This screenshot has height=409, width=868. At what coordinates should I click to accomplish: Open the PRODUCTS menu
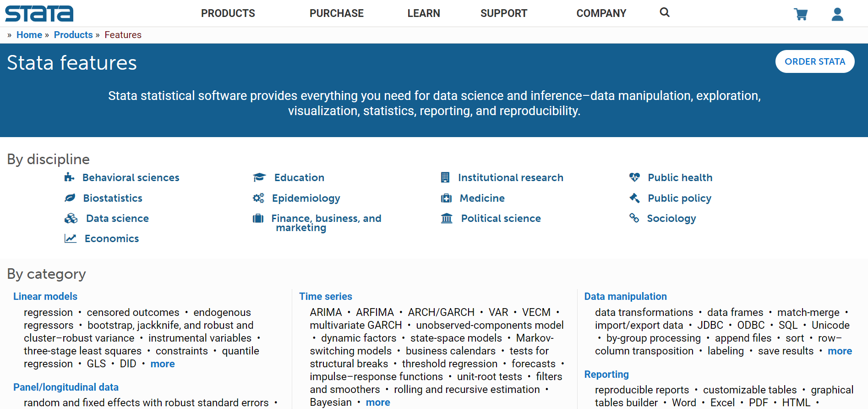pyautogui.click(x=228, y=13)
